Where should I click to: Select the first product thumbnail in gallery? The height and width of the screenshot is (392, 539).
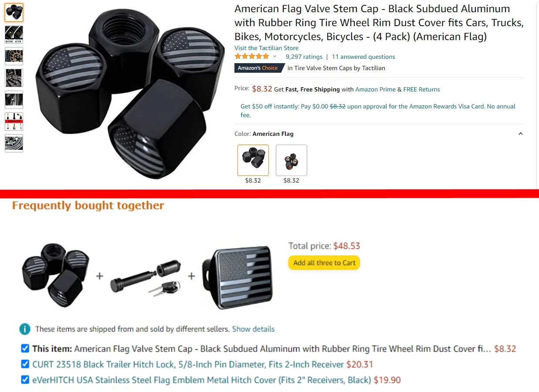click(14, 13)
